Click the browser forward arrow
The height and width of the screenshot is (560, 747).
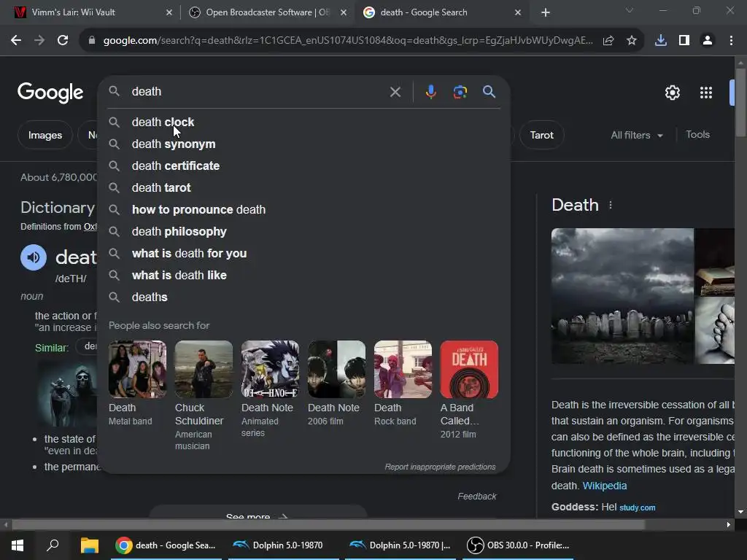[x=39, y=41]
